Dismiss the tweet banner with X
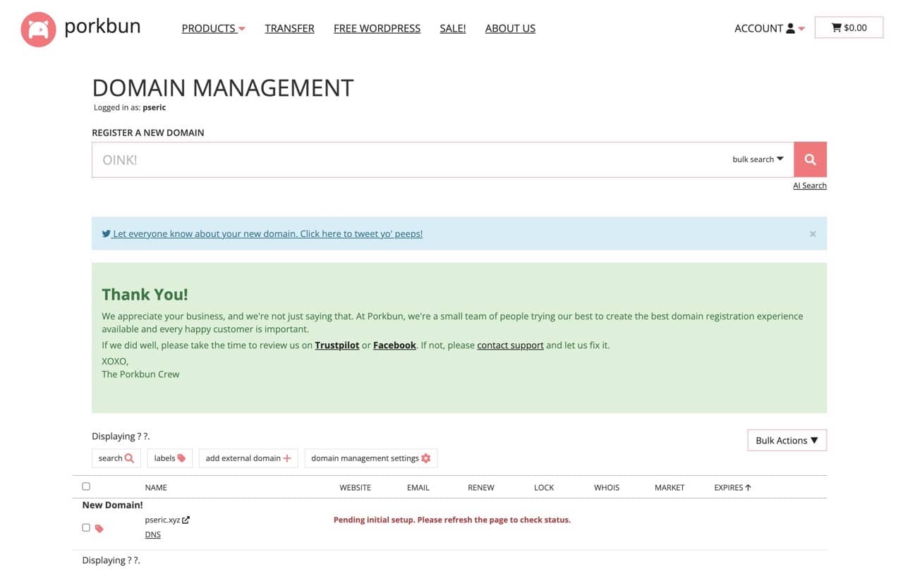Screen dimensions: 903x588 [x=813, y=233]
